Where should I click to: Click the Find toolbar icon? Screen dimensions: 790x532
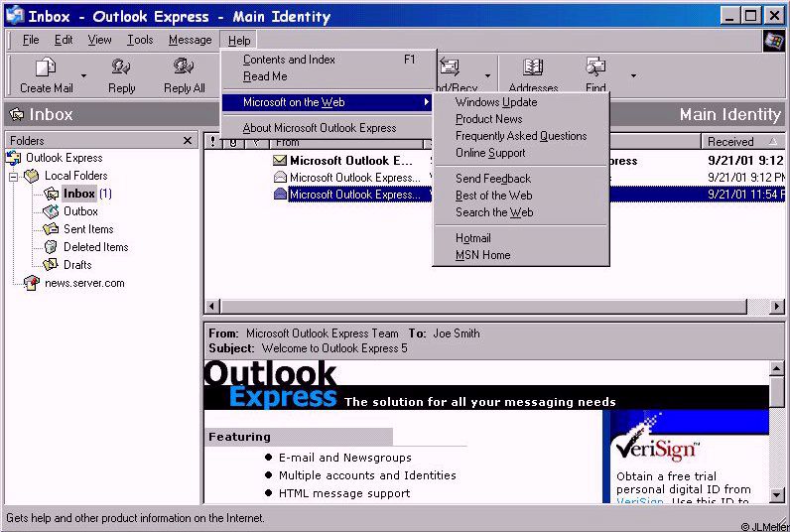[595, 66]
